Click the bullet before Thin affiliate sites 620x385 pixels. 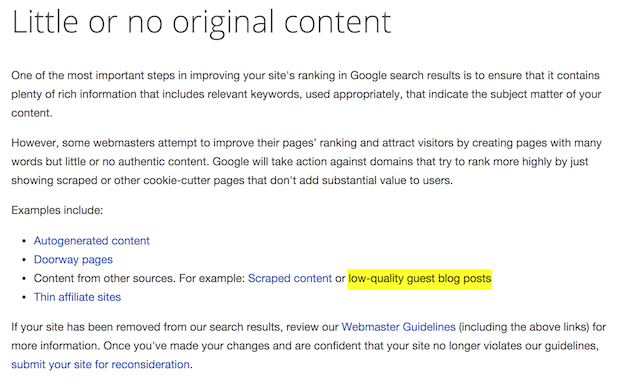tap(25, 297)
